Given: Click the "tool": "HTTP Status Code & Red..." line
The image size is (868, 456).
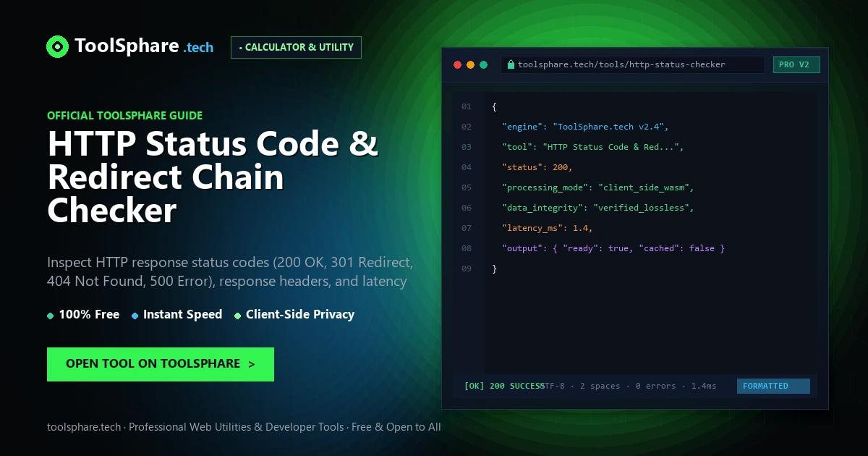Looking at the screenshot, I should pyautogui.click(x=592, y=147).
